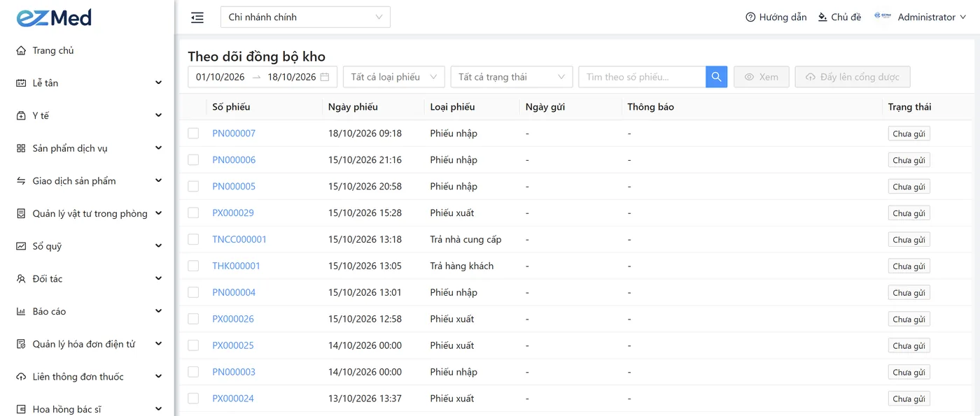
Task: Click the blue search magnifier button
Action: (717, 77)
